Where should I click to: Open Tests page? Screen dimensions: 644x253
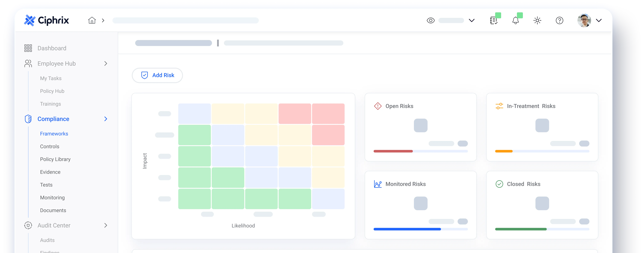[x=46, y=185]
